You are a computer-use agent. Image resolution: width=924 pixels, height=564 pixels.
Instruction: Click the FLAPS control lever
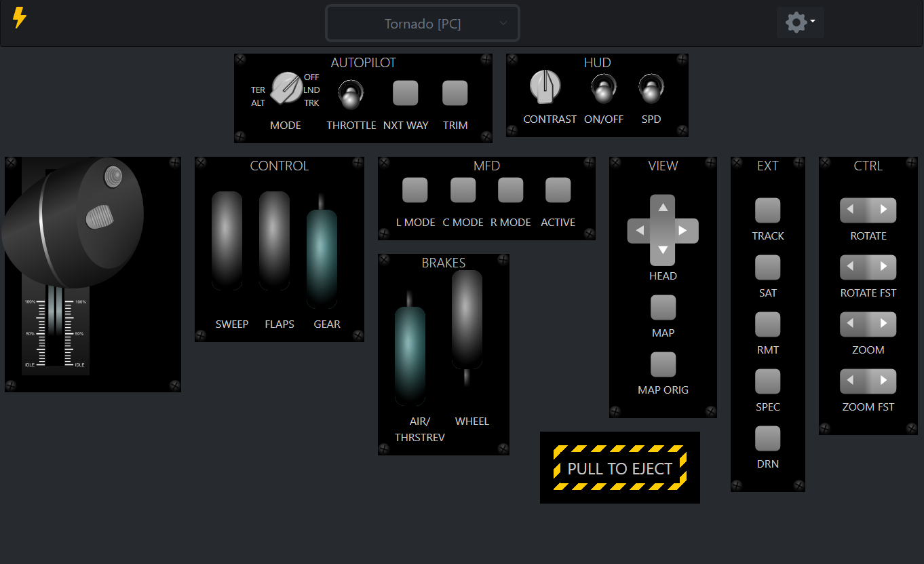(274, 240)
